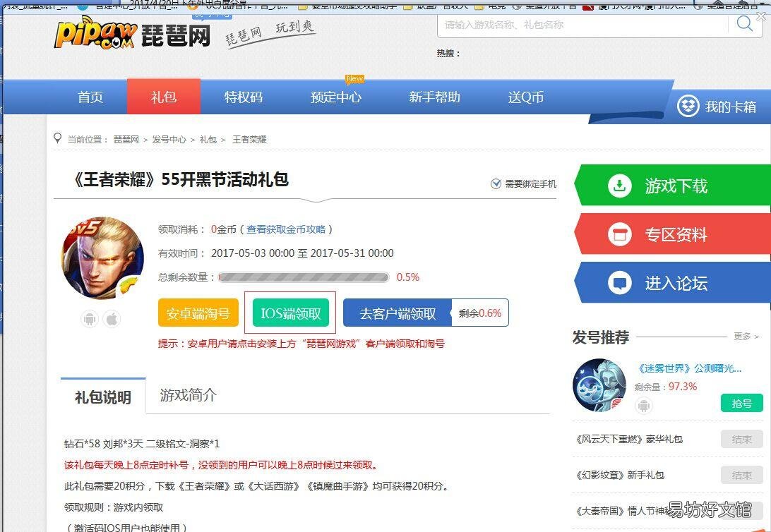Open 我的卡箱 link

[x=730, y=107]
